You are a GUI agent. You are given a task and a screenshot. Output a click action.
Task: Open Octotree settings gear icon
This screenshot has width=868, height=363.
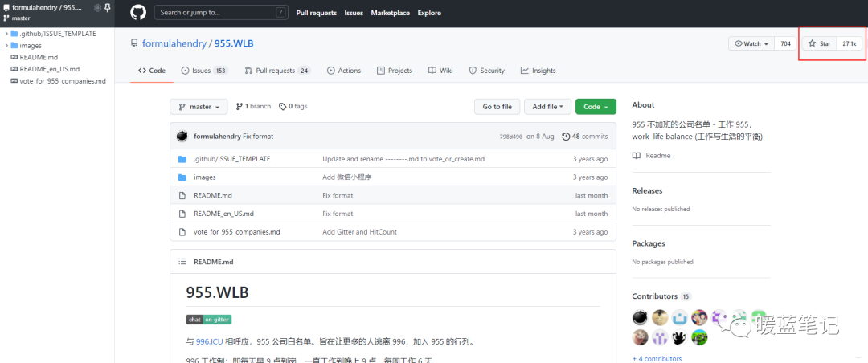click(97, 8)
